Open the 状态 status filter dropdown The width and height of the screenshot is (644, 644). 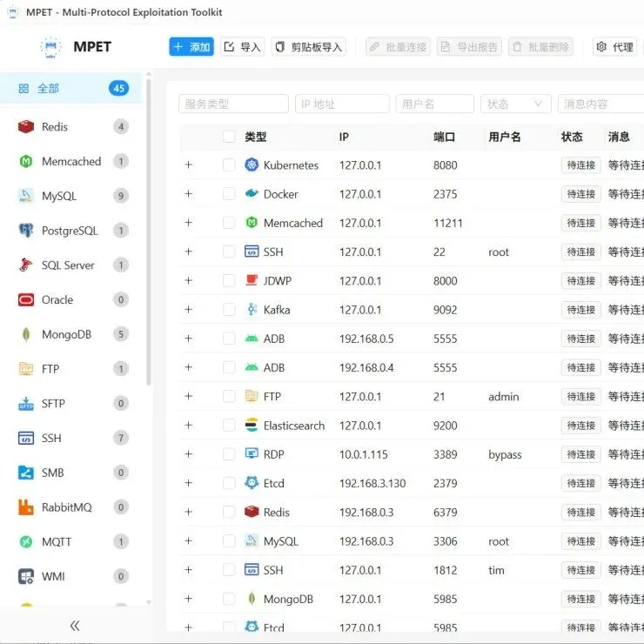(x=516, y=104)
